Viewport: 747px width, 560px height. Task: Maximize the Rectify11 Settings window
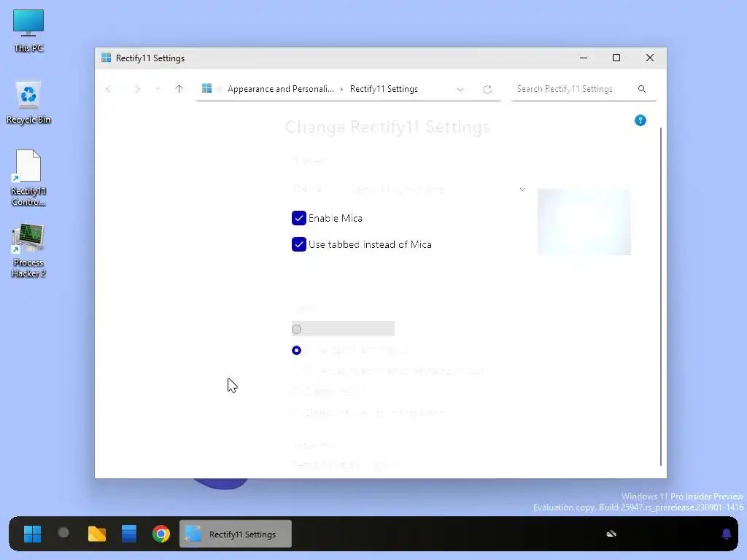pyautogui.click(x=616, y=58)
